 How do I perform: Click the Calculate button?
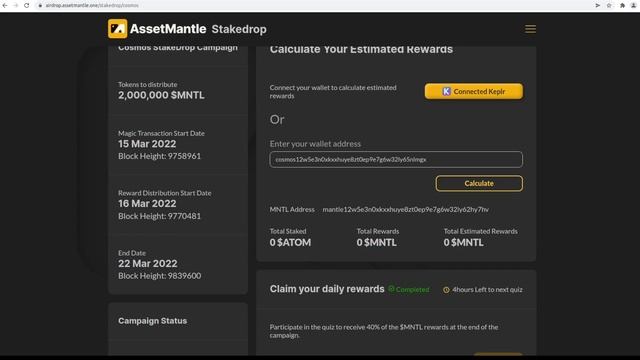479,183
